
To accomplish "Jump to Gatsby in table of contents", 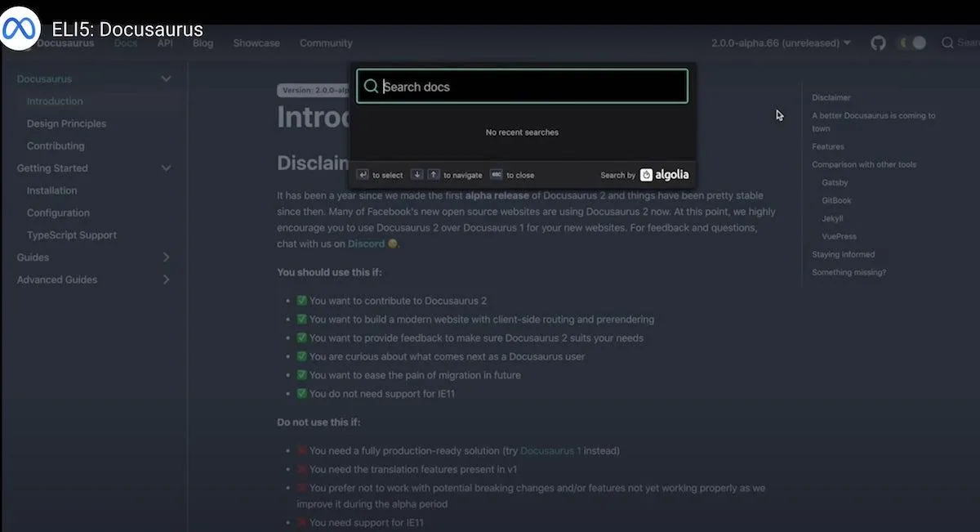I will click(x=835, y=183).
